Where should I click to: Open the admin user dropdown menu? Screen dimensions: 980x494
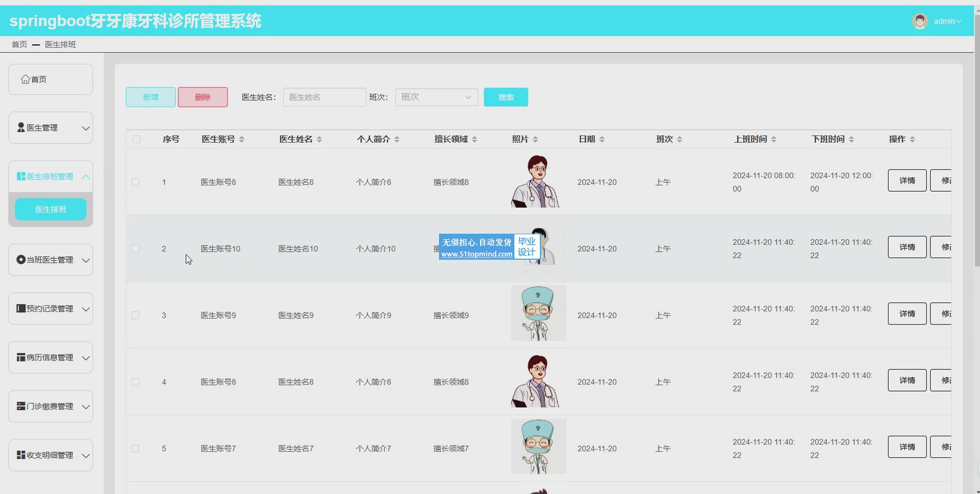[x=947, y=21]
